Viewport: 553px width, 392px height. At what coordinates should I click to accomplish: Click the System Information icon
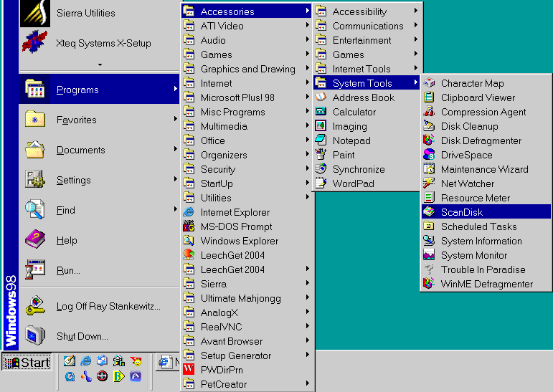tap(429, 241)
